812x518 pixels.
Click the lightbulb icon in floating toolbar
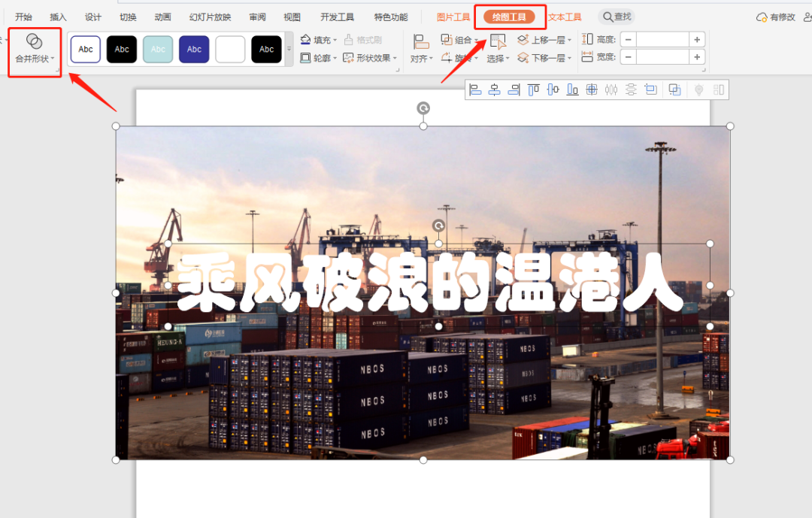pyautogui.click(x=698, y=89)
